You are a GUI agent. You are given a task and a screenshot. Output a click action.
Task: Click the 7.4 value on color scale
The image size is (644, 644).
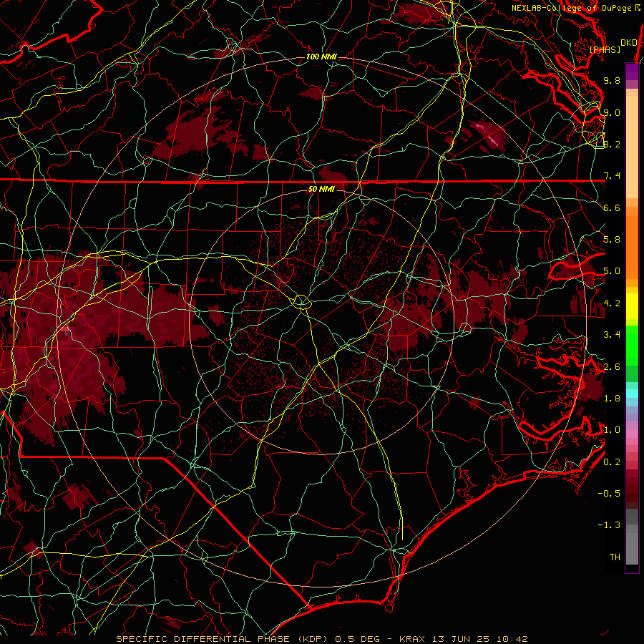tap(612, 176)
